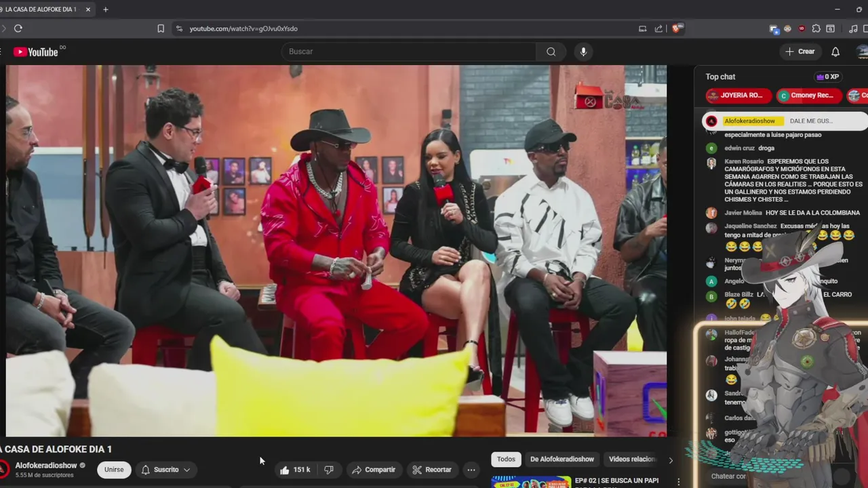
Task: Open the account avatar menu
Action: (x=862, y=52)
